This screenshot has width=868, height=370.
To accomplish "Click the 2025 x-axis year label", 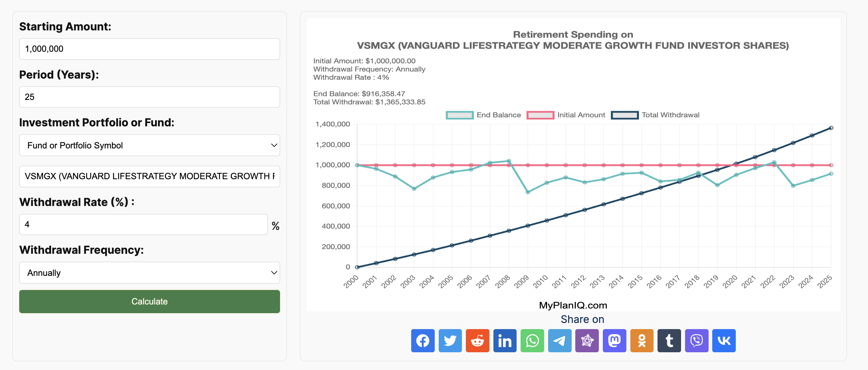I will click(825, 282).
